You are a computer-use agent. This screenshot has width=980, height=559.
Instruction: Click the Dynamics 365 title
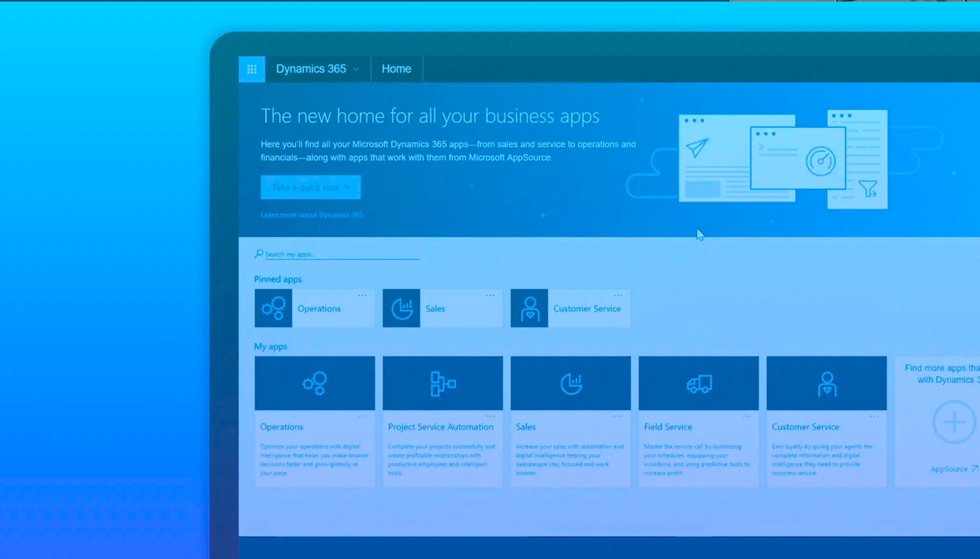(311, 69)
